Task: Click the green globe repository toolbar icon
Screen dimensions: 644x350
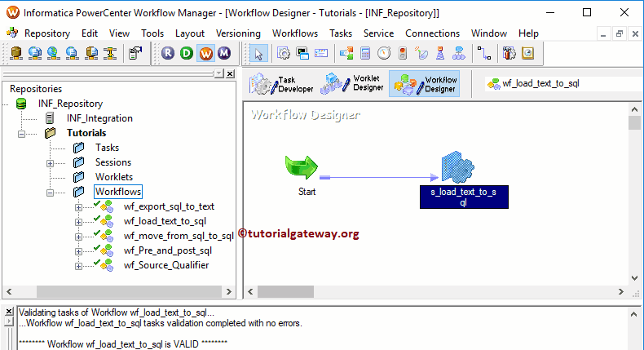Action: coord(53,54)
